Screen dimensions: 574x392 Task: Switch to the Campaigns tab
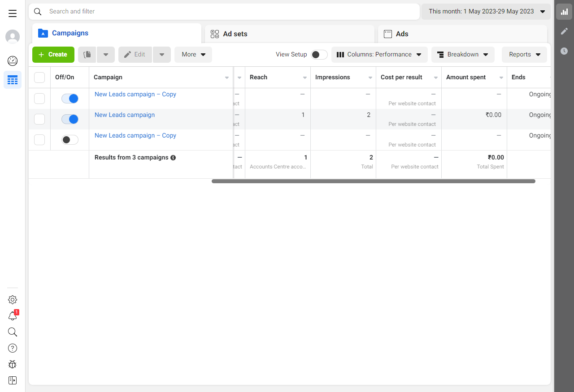click(117, 33)
